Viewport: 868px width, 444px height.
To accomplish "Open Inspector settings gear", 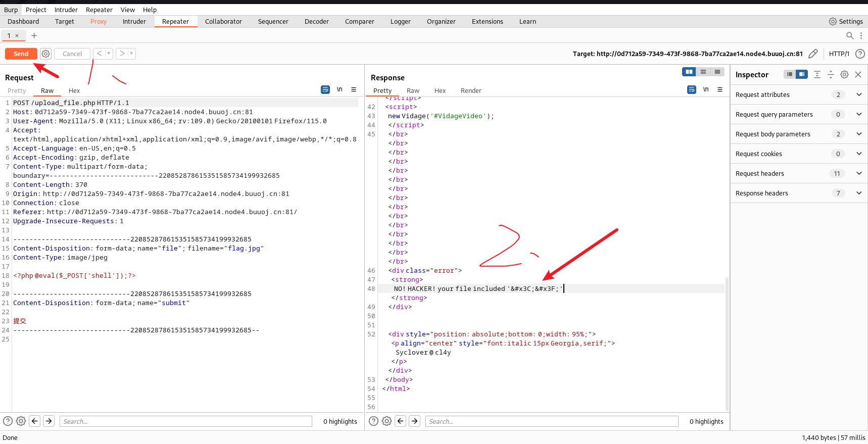I will [x=844, y=74].
